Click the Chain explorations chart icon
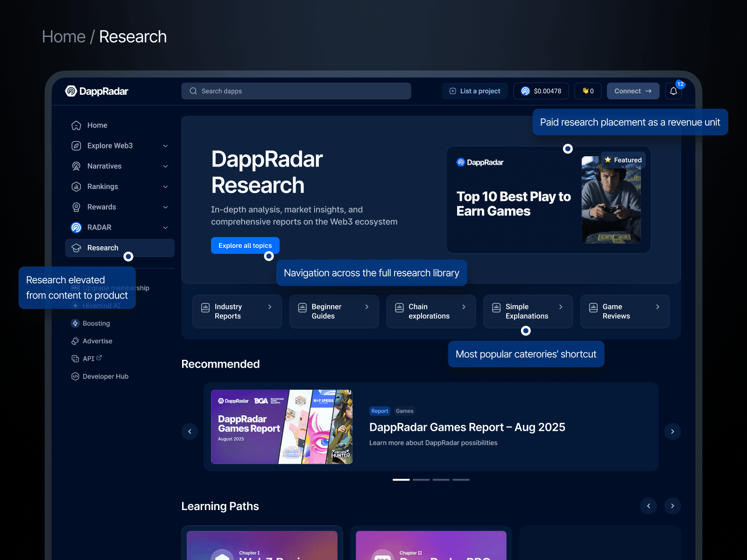 tap(399, 308)
